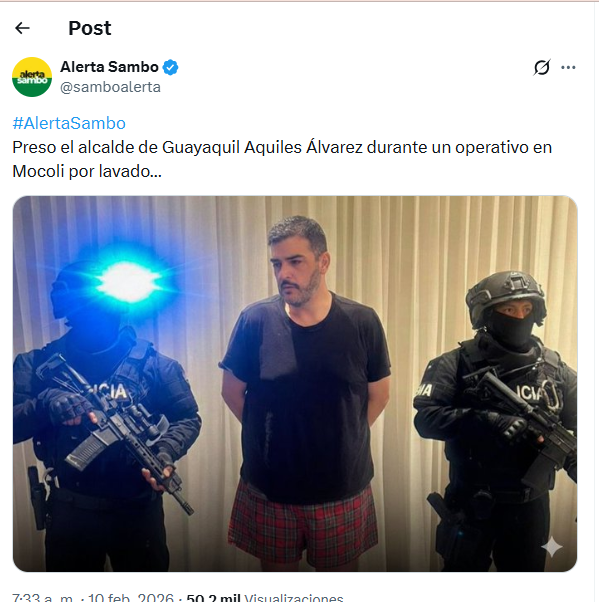Click the masked officer on the right
Screen dimensions: 599x602
coord(495,420)
